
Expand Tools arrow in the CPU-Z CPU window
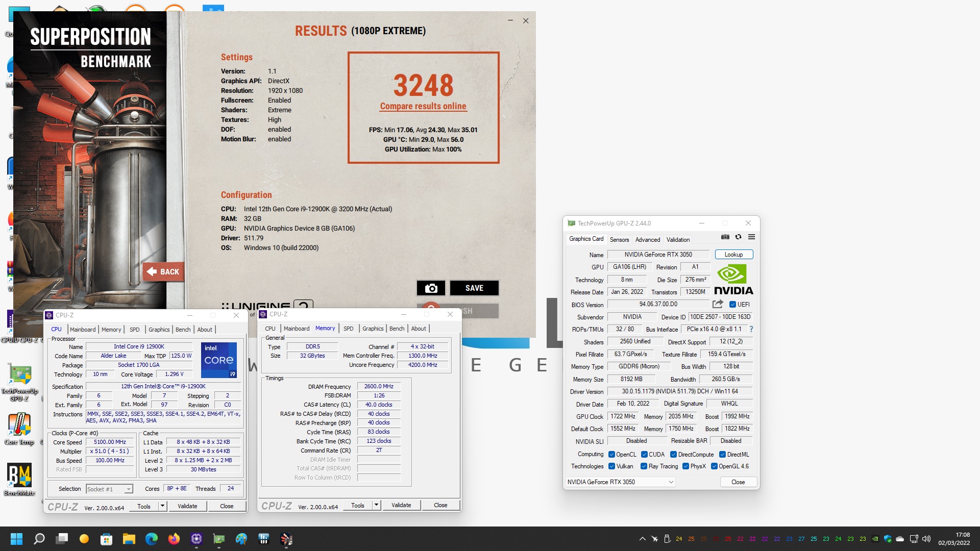pos(162,506)
